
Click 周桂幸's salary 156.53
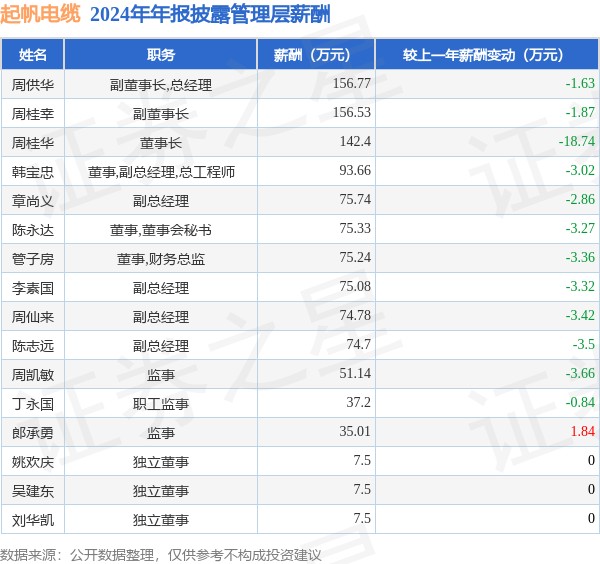pyautogui.click(x=352, y=112)
